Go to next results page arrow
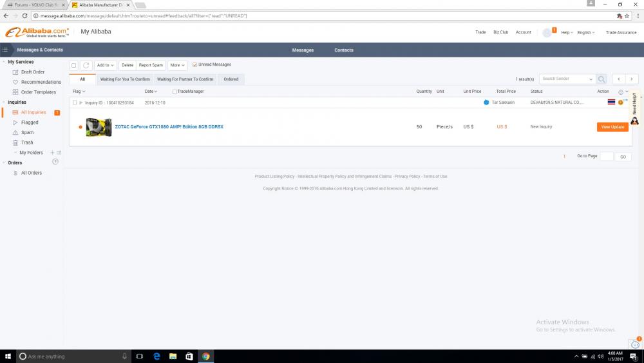Screen dimensions: 644x363 [x=632, y=79]
